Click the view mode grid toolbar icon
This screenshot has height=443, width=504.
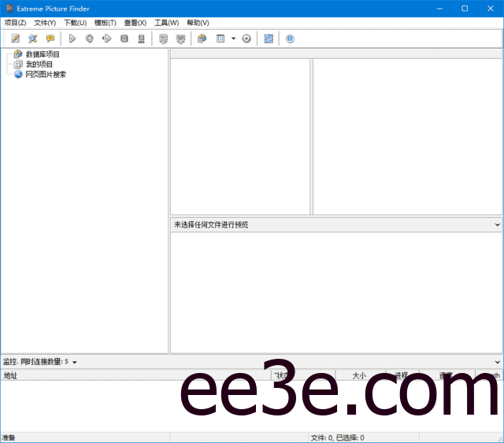(220, 39)
